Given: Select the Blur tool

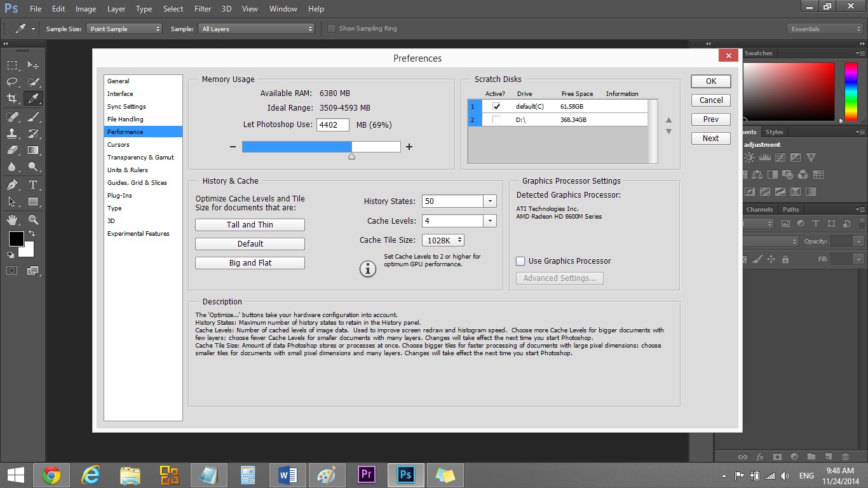Looking at the screenshot, I should 12,166.
